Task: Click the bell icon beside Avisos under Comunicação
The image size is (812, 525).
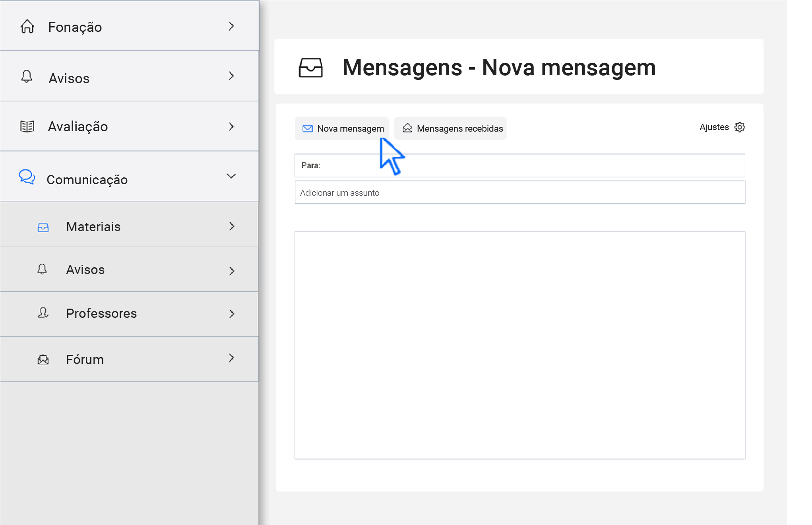Action: (42, 269)
